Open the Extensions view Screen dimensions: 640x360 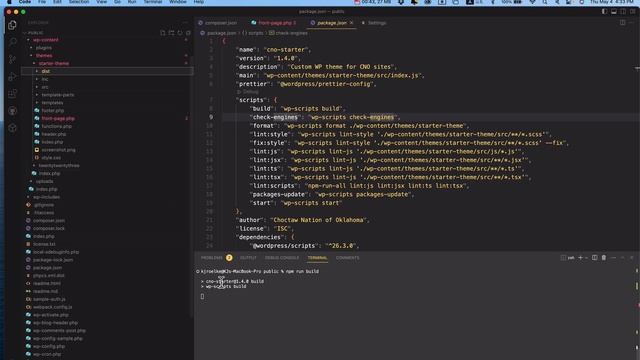(12, 93)
